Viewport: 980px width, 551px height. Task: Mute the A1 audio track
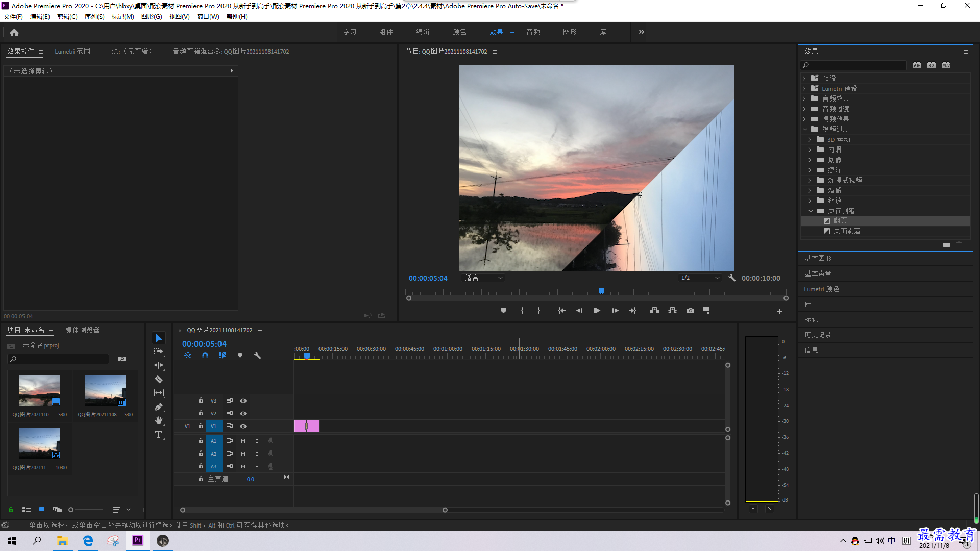[x=243, y=441]
